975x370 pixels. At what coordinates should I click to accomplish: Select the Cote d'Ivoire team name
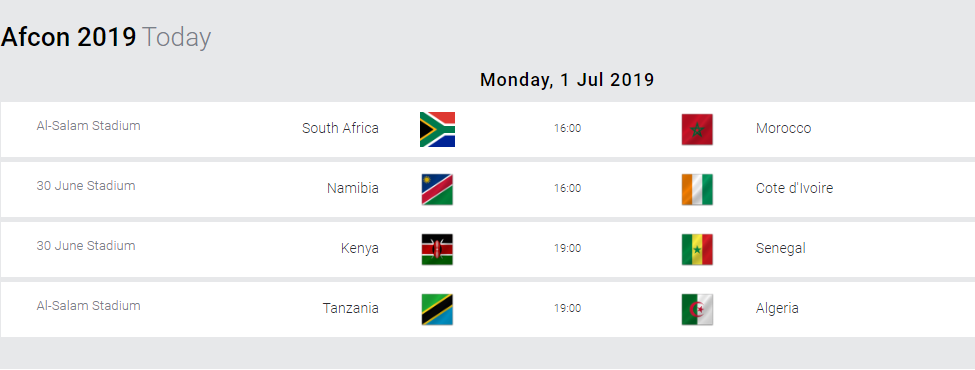pyautogui.click(x=794, y=188)
